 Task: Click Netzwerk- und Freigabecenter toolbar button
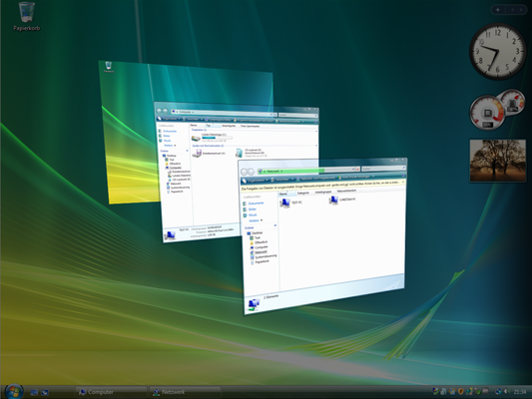pos(315,179)
